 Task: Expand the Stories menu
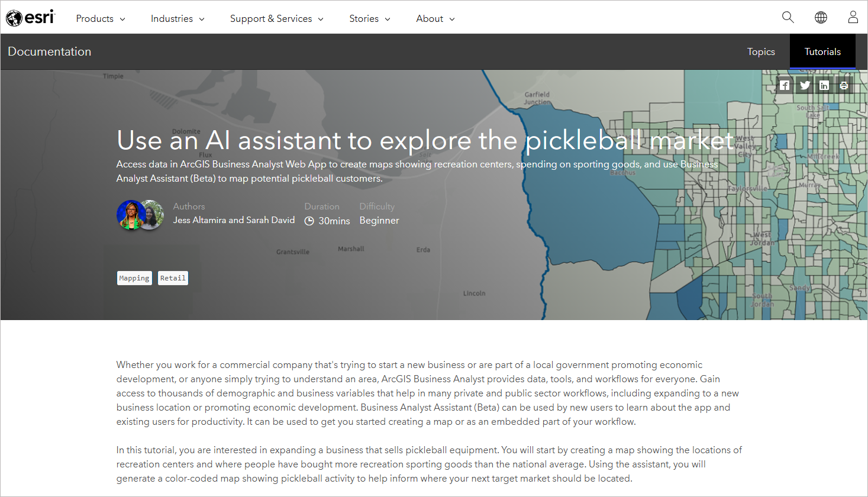point(370,18)
